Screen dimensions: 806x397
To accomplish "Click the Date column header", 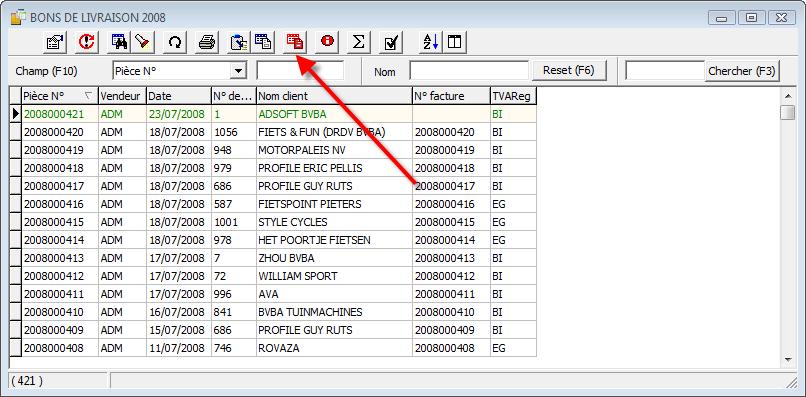I will click(179, 96).
